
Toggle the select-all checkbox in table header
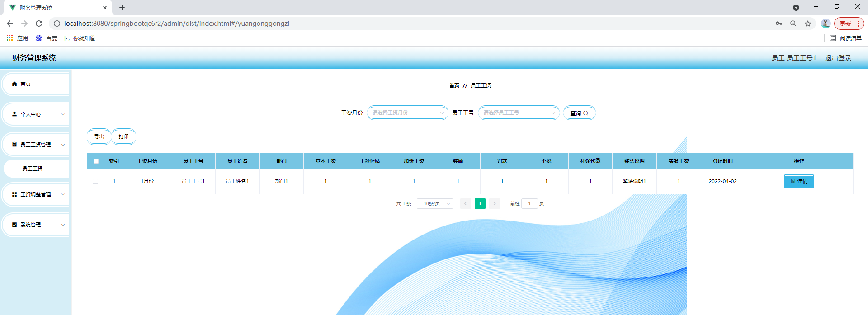96,161
